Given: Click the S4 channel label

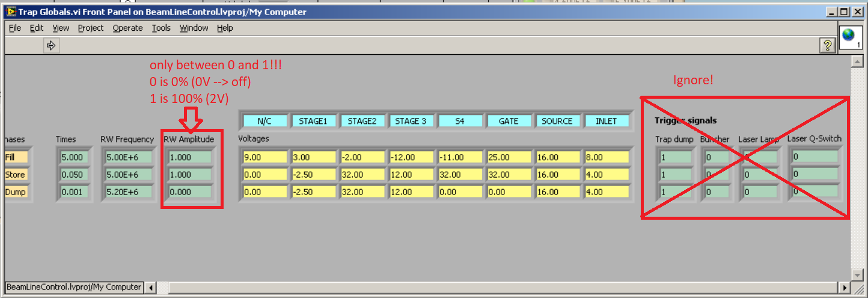Looking at the screenshot, I should pyautogui.click(x=459, y=121).
